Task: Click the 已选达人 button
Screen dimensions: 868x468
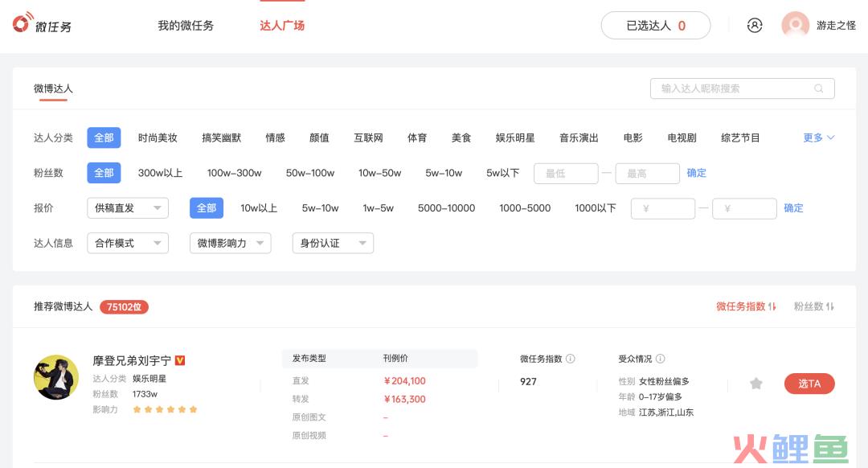Action: point(655,25)
